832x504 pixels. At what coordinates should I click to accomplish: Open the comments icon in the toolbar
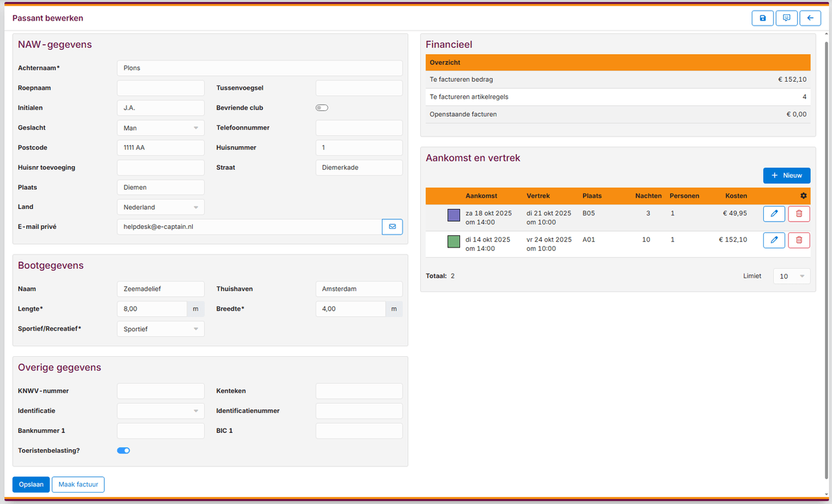pyautogui.click(x=786, y=18)
